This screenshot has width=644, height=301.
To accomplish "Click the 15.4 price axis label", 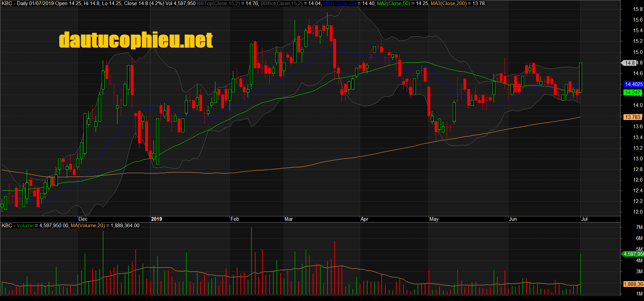I will [x=638, y=31].
